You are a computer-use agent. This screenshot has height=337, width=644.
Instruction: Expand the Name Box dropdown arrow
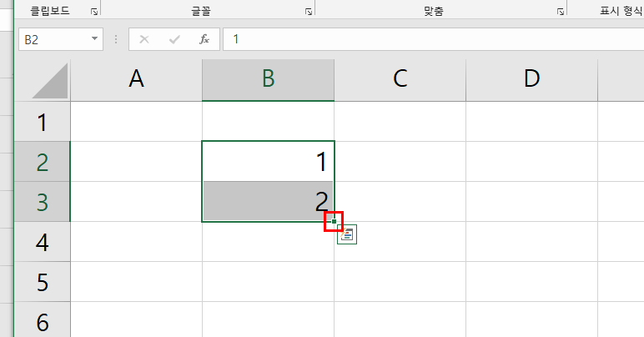(95, 39)
